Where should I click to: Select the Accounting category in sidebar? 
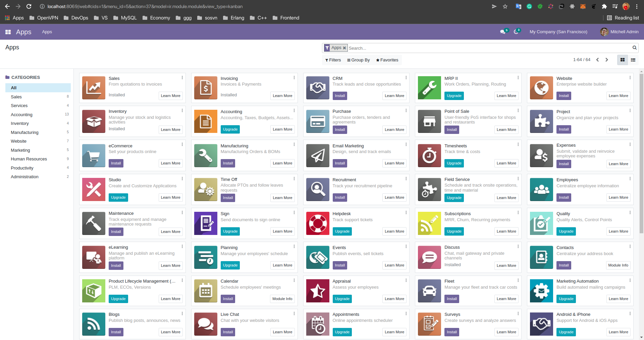coord(38,114)
